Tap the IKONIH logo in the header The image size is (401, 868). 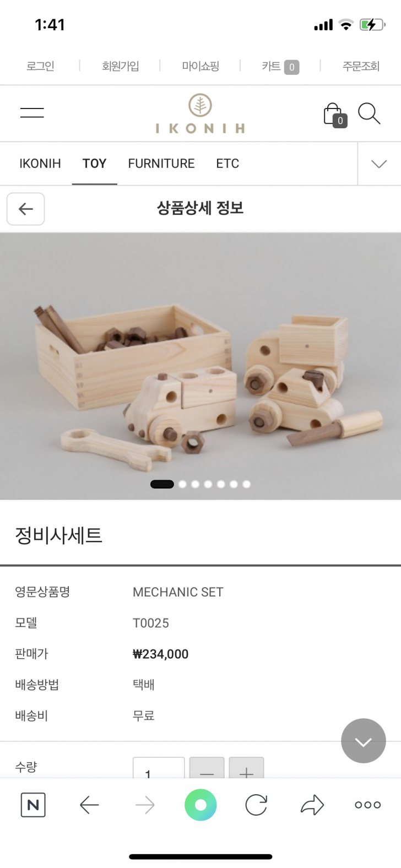(201, 113)
